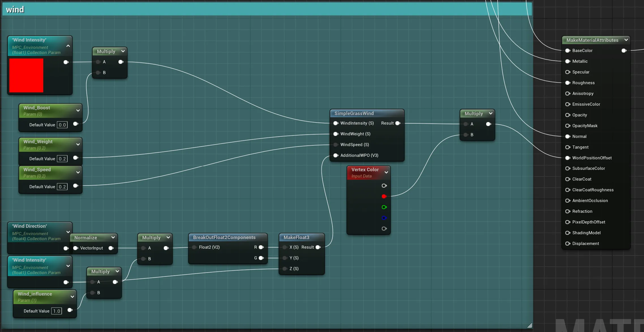The width and height of the screenshot is (644, 332).
Task: Click the Wind_Speed Default Value field
Action: coord(62,187)
